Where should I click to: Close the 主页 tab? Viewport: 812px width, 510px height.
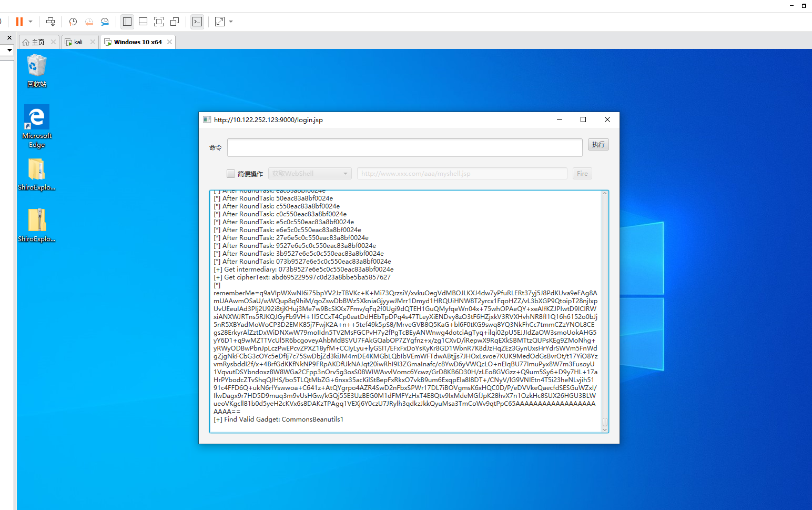(53, 42)
